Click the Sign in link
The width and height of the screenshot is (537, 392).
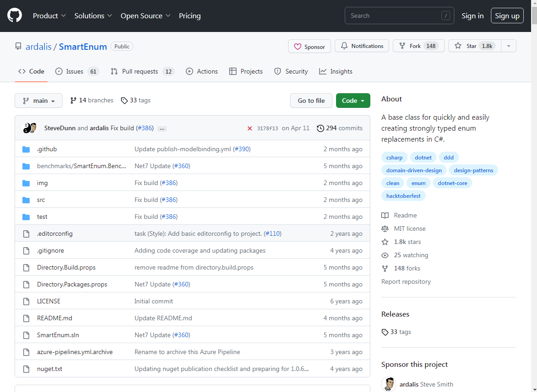coord(473,16)
